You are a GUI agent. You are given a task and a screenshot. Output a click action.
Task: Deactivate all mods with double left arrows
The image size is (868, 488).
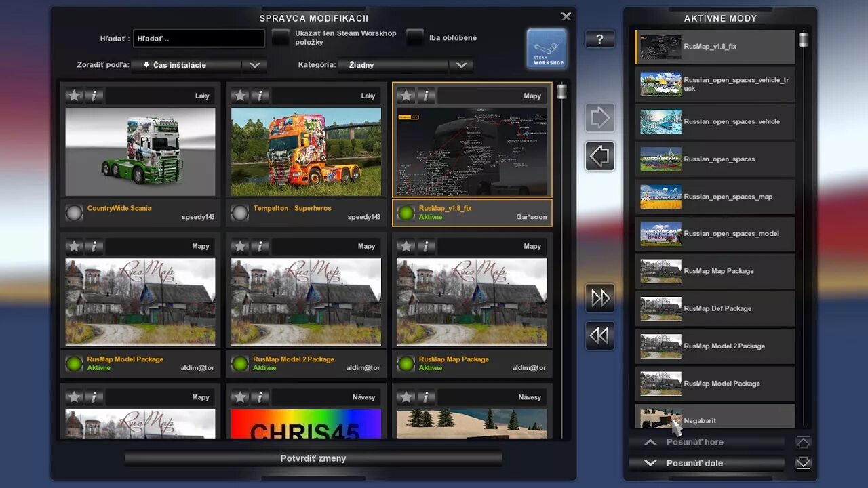(599, 336)
